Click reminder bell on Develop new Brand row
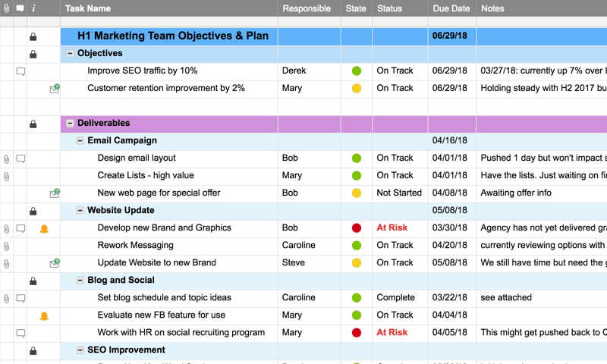 click(44, 228)
